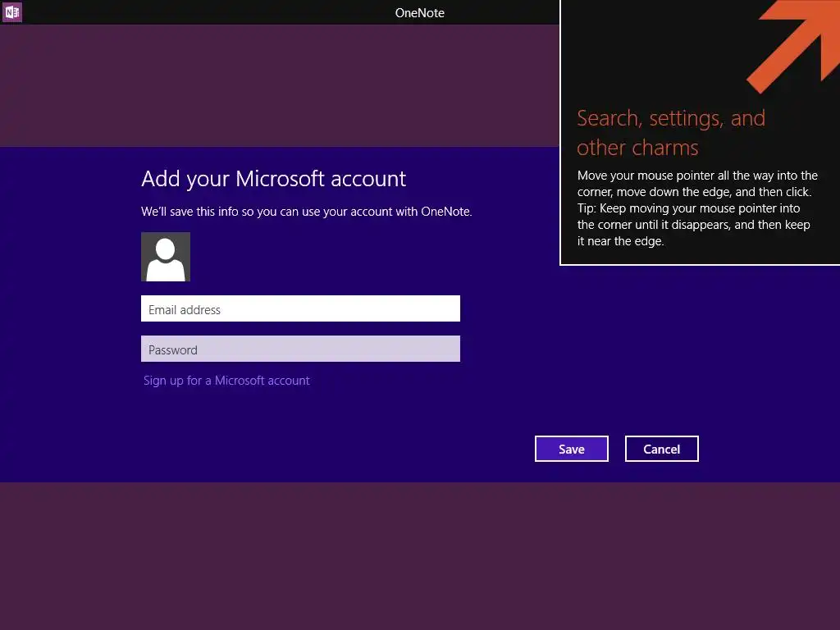Click the "We'll save this info" description text
This screenshot has width=840, height=630.
click(307, 212)
